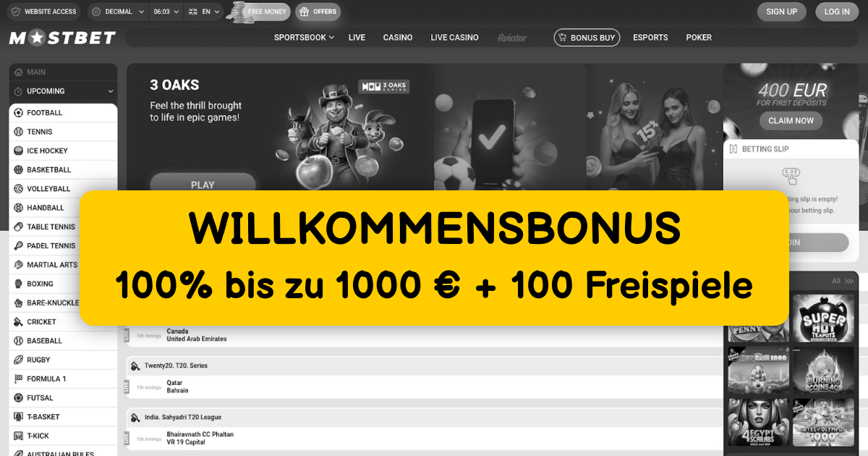Screen dimensions: 868x456
Task: Choose the Basketball icon in sidebar
Action: [x=19, y=169]
